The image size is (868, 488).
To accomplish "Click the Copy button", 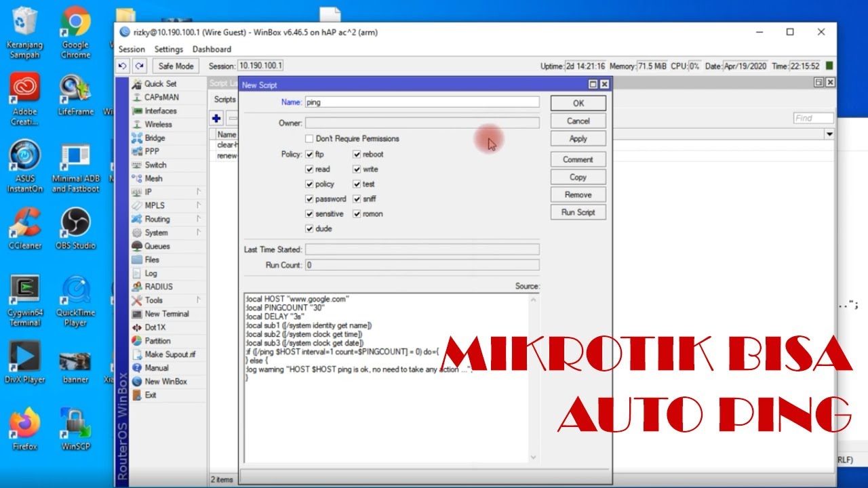I will pos(578,177).
